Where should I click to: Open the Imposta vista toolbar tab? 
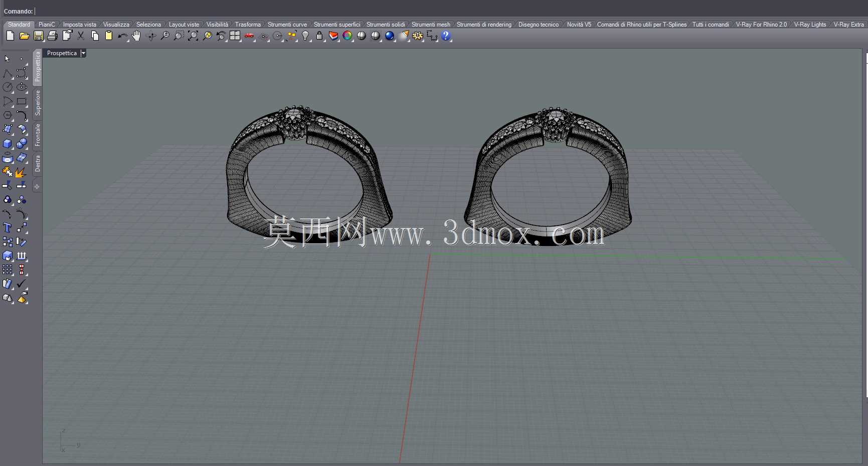click(80, 25)
